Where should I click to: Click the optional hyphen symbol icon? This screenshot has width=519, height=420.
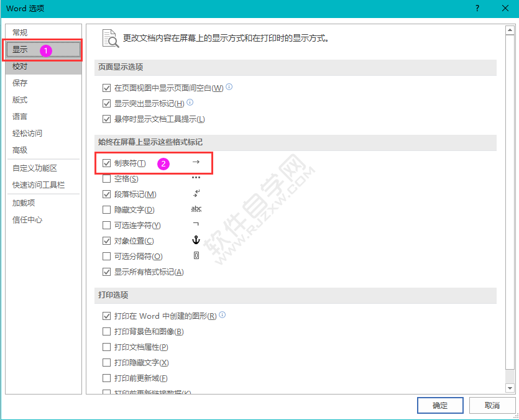click(x=196, y=224)
